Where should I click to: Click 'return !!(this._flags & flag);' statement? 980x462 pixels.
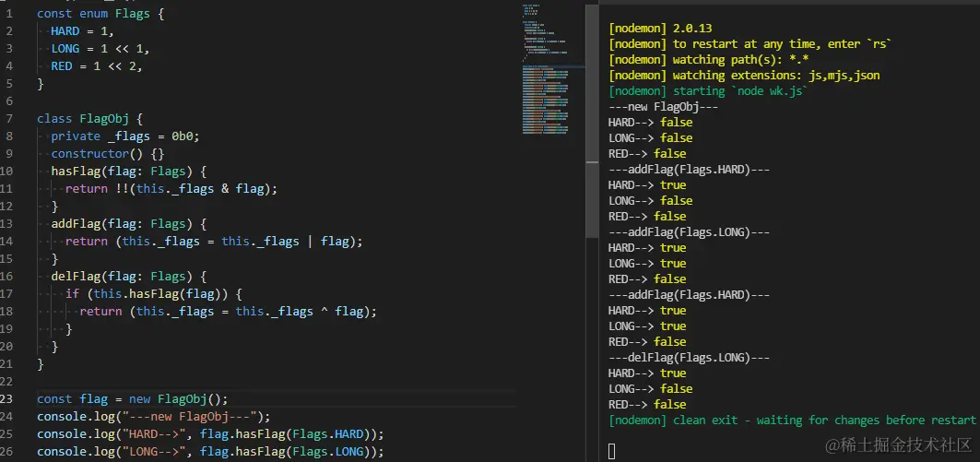[x=171, y=188]
